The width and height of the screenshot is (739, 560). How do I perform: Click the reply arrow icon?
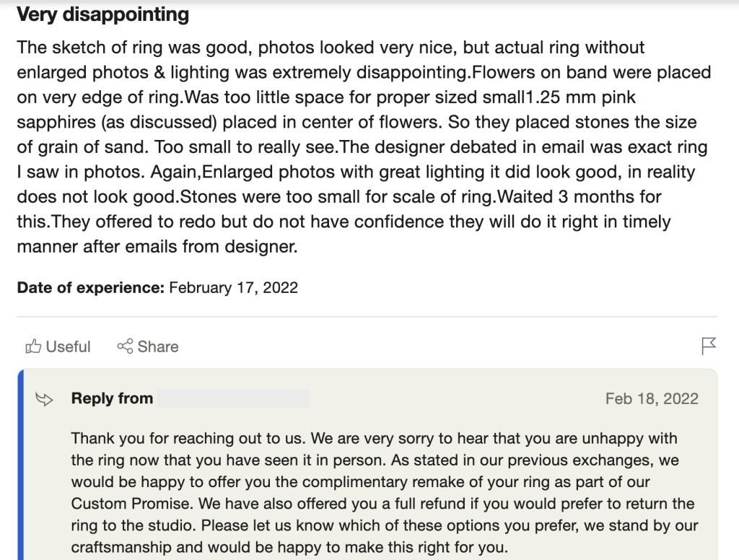44,399
